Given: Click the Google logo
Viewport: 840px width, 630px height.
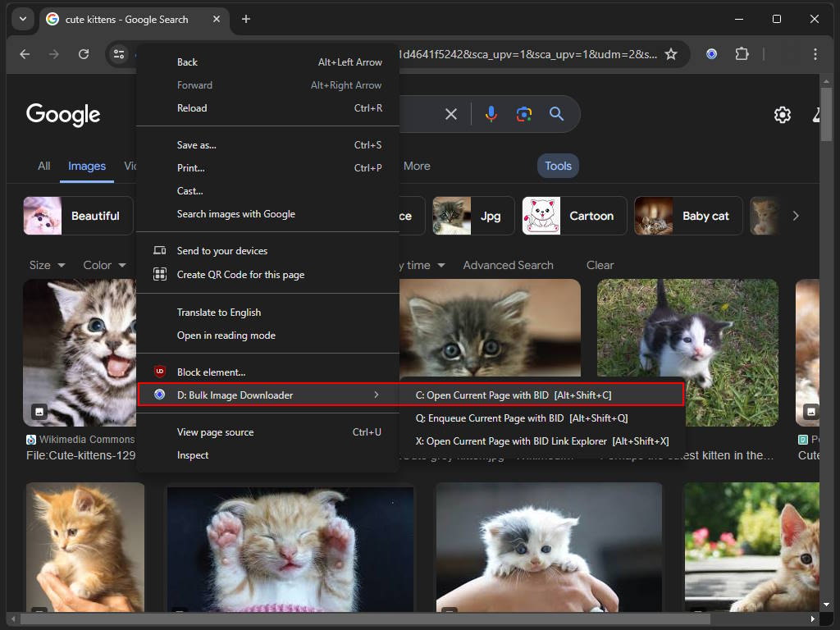Looking at the screenshot, I should [x=63, y=114].
